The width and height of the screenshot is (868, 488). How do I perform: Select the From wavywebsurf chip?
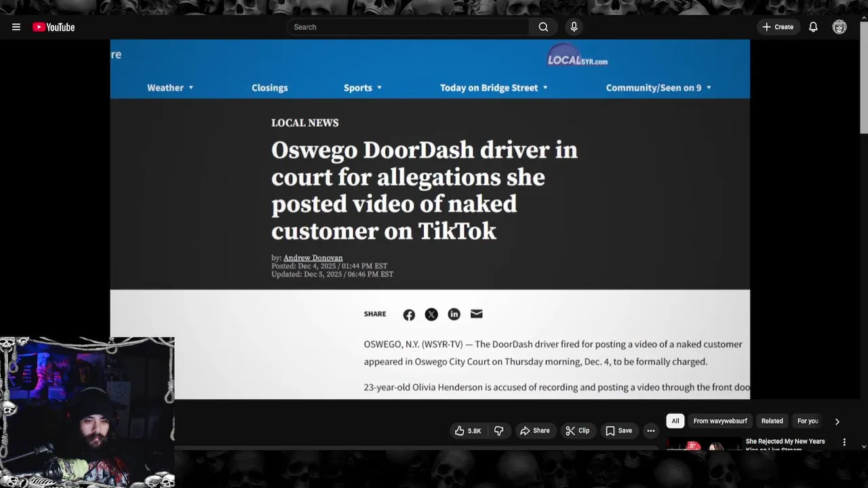pyautogui.click(x=720, y=421)
